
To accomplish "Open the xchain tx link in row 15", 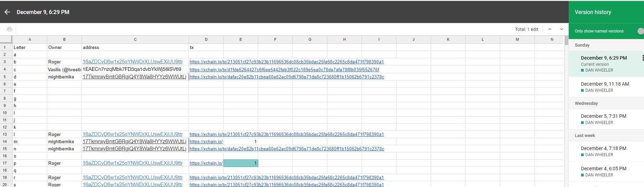I will pyautogui.click(x=287, y=149).
